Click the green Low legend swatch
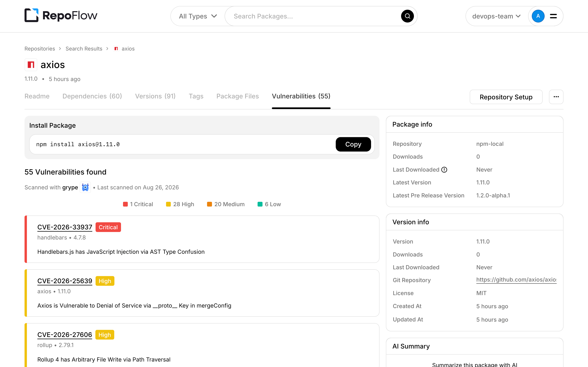Image resolution: width=588 pixels, height=367 pixels. pyautogui.click(x=260, y=204)
